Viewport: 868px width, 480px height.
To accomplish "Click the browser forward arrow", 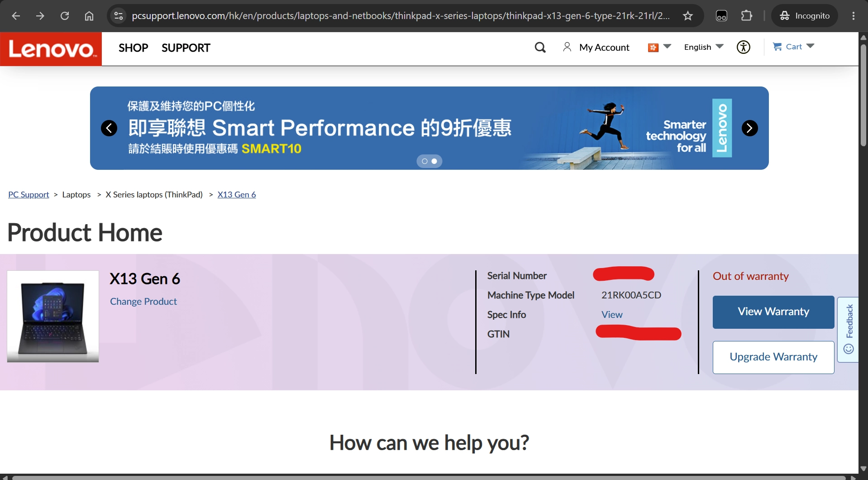I will [40, 16].
